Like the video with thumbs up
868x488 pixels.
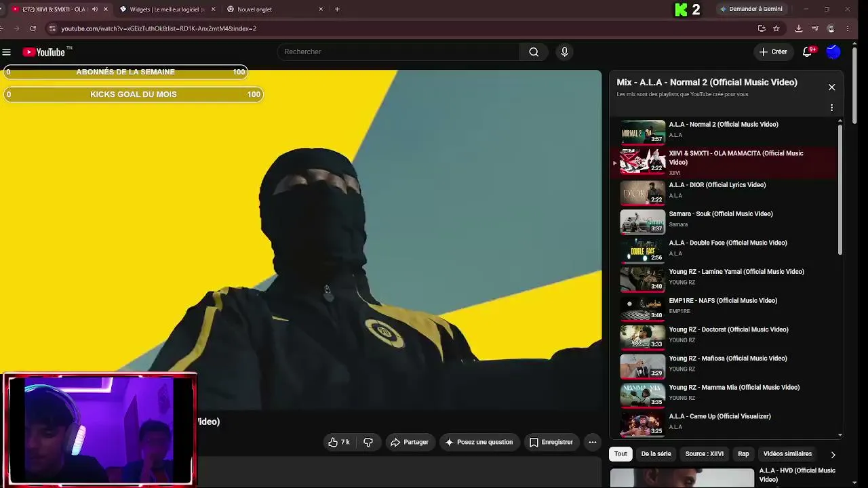pos(338,442)
